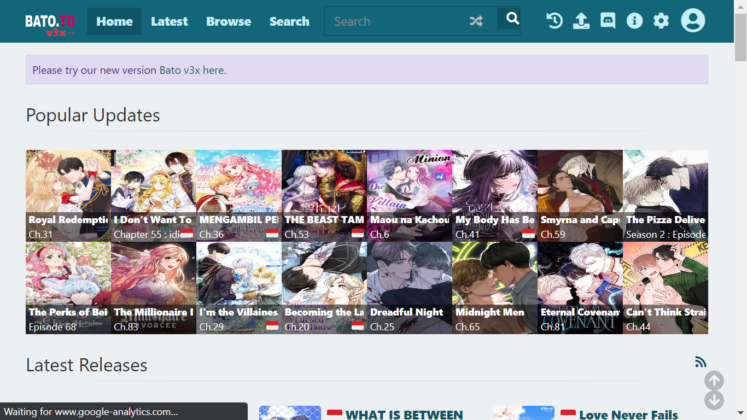Open I Don't Want To cover thumbnail

tap(153, 196)
